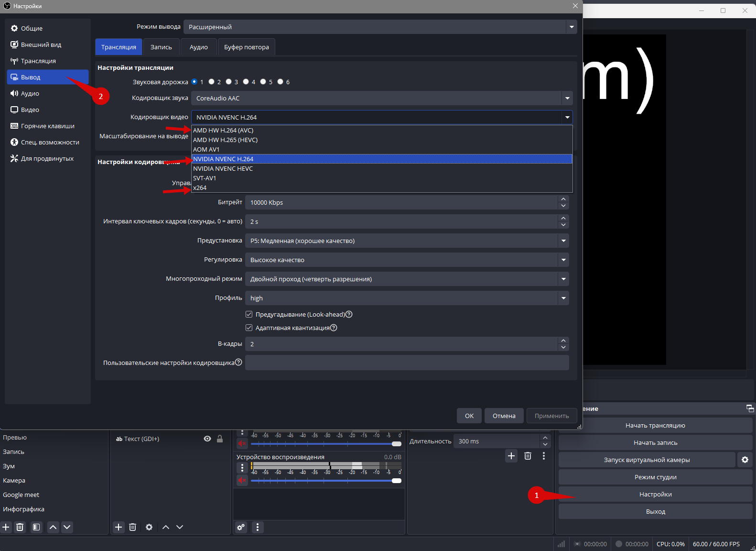Toggle Предугадывание (Look-ahead) checkbox
This screenshot has height=551, width=756.
[x=249, y=314]
